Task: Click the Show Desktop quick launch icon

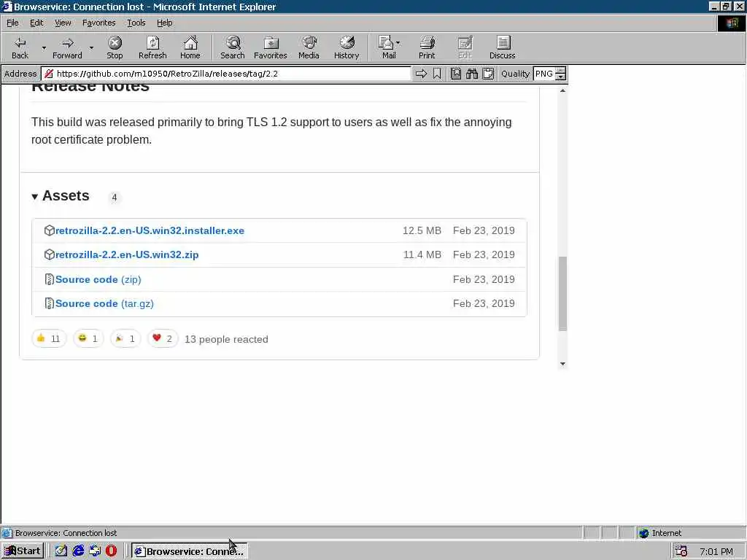Action: point(61,551)
